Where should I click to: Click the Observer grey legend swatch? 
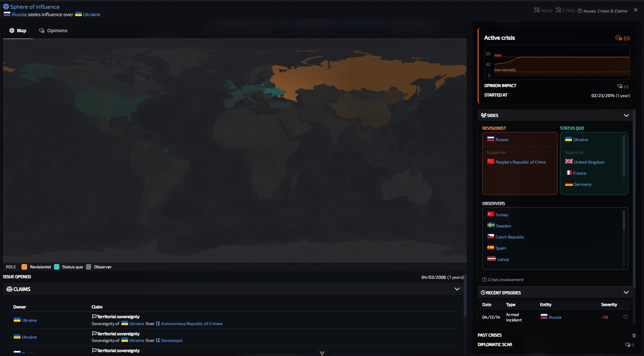click(89, 267)
